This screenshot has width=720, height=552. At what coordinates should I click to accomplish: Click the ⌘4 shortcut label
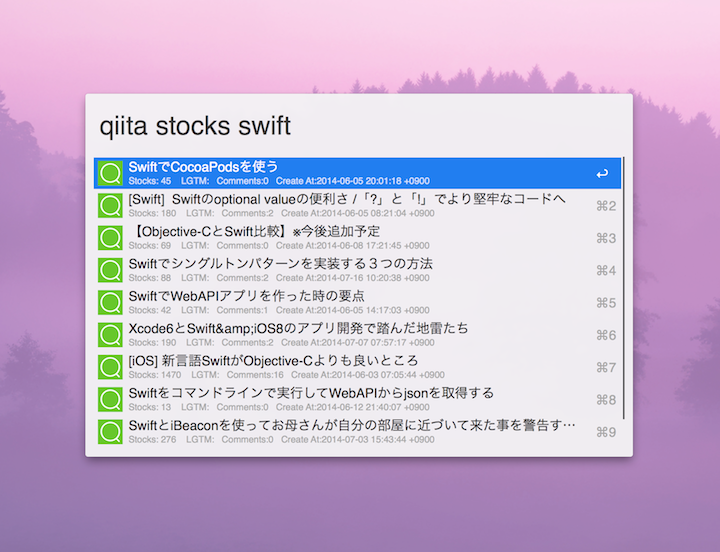tap(606, 270)
